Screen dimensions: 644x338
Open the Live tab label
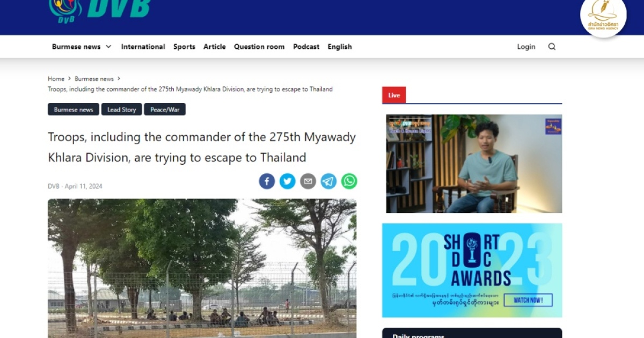coord(394,95)
